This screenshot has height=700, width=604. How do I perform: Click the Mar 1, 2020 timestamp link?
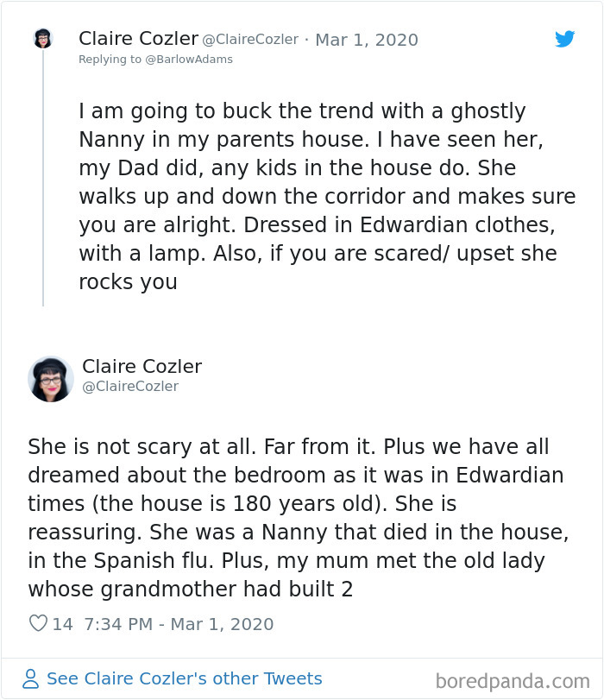point(367,40)
